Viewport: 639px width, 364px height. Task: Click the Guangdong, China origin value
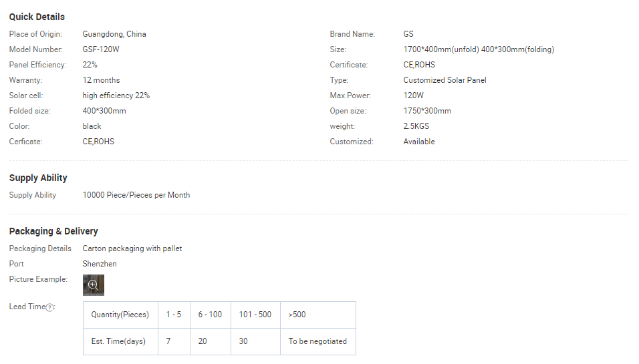[x=114, y=34]
